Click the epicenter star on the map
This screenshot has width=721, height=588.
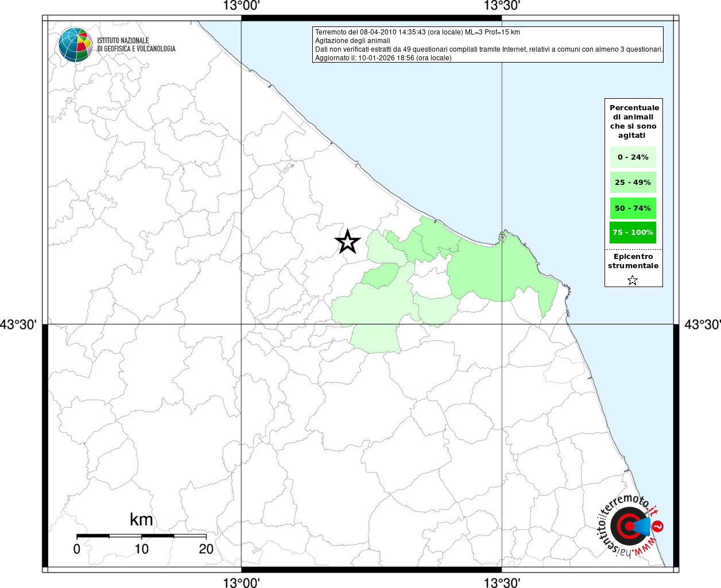(347, 242)
